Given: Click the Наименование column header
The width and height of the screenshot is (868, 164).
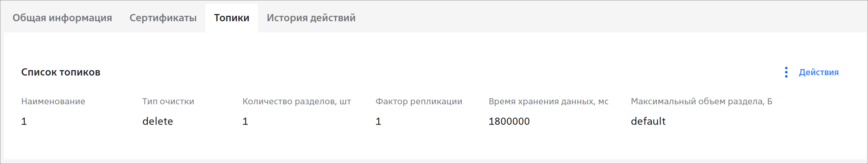Looking at the screenshot, I should 53,101.
